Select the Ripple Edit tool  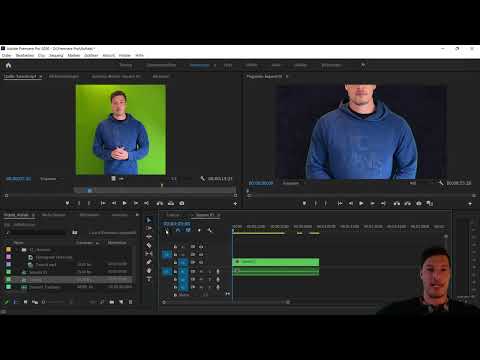(x=149, y=237)
